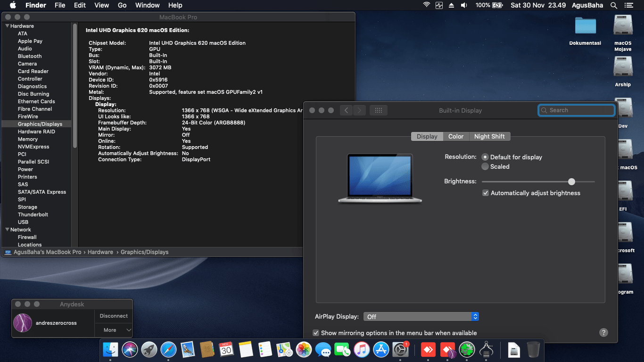Click the Show All grid button
The image size is (644, 362).
pos(378,110)
